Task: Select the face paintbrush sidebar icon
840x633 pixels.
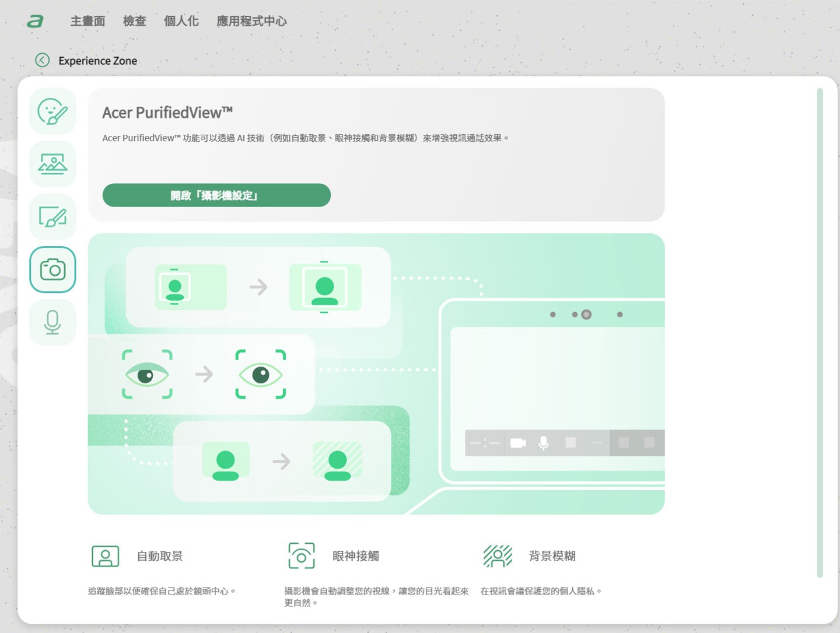Action: (52, 111)
